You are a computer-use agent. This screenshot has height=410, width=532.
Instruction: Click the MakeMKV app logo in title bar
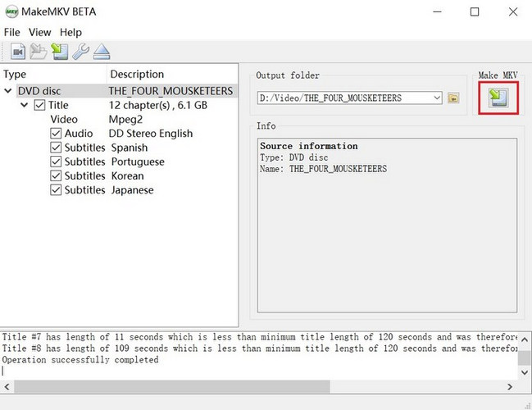coord(11,11)
